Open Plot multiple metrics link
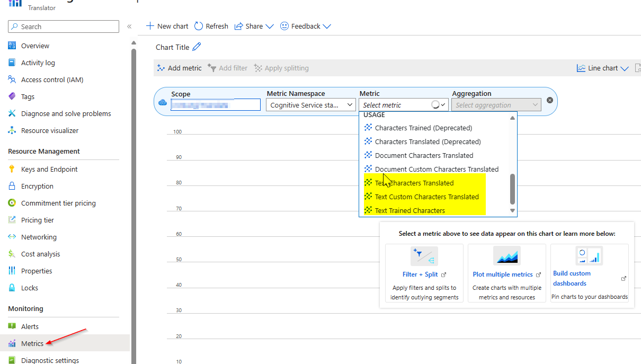Image resolution: width=641 pixels, height=364 pixels. pyautogui.click(x=503, y=274)
